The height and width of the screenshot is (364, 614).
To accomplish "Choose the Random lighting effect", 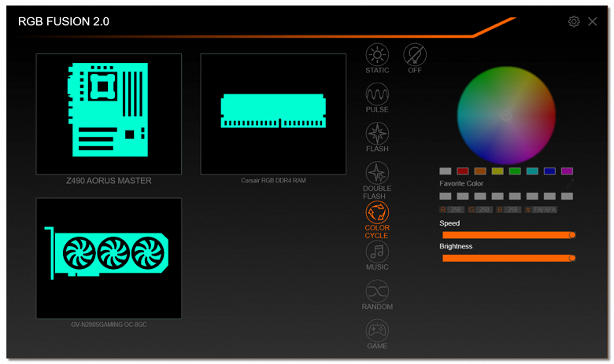I will pyautogui.click(x=377, y=291).
